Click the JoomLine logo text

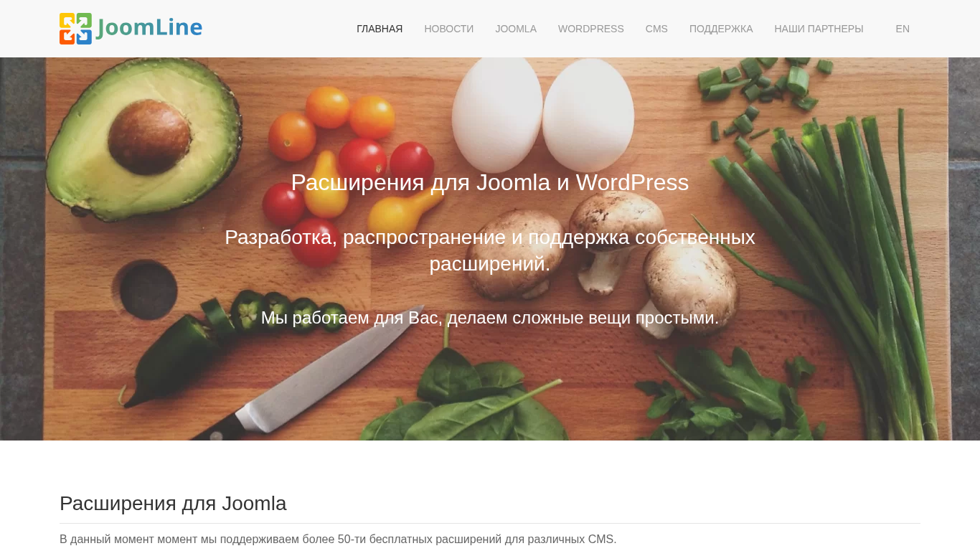pos(149,28)
